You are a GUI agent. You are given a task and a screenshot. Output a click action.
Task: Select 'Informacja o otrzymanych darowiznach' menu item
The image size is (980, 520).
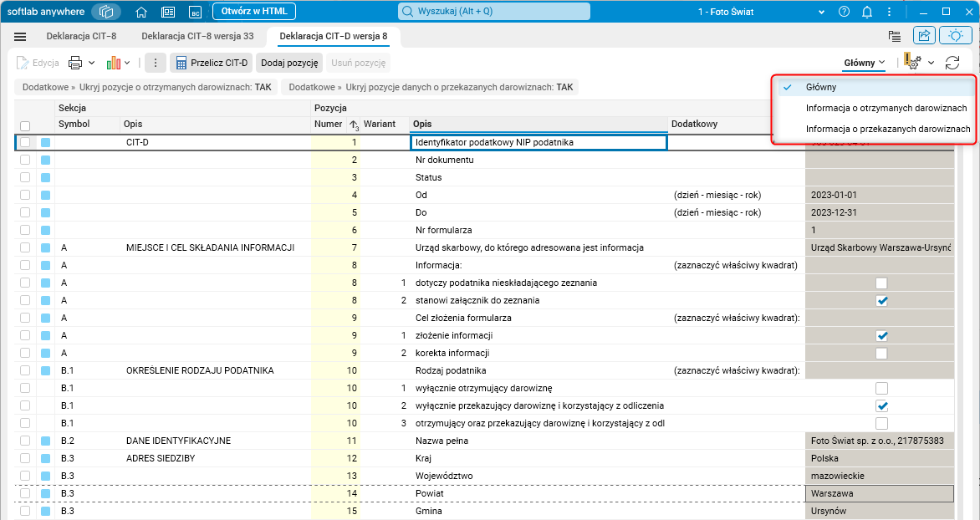point(886,108)
